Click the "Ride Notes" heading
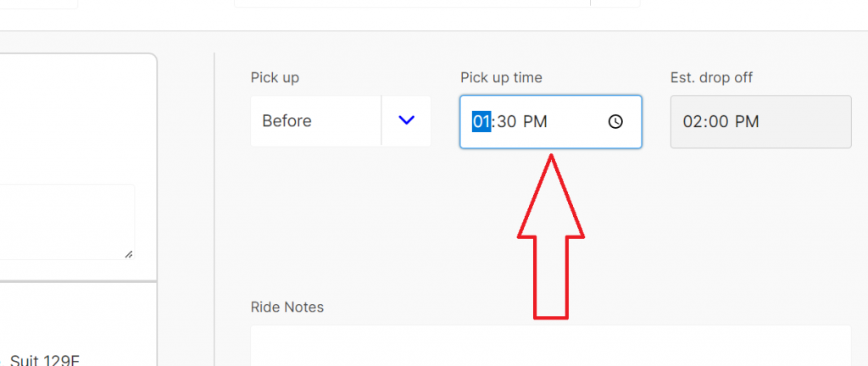Screen dimensions: 868x366 (x=287, y=307)
